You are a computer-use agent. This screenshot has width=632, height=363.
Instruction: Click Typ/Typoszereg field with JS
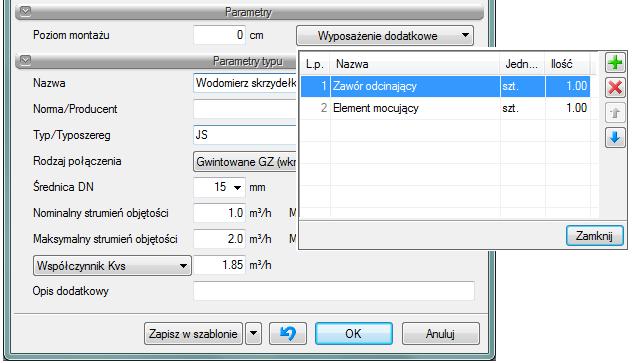245,135
